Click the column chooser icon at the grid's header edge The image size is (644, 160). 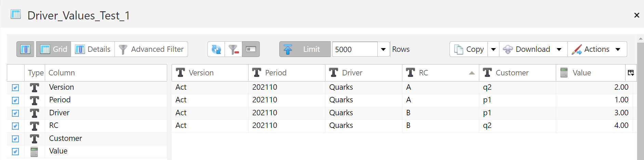coord(631,73)
